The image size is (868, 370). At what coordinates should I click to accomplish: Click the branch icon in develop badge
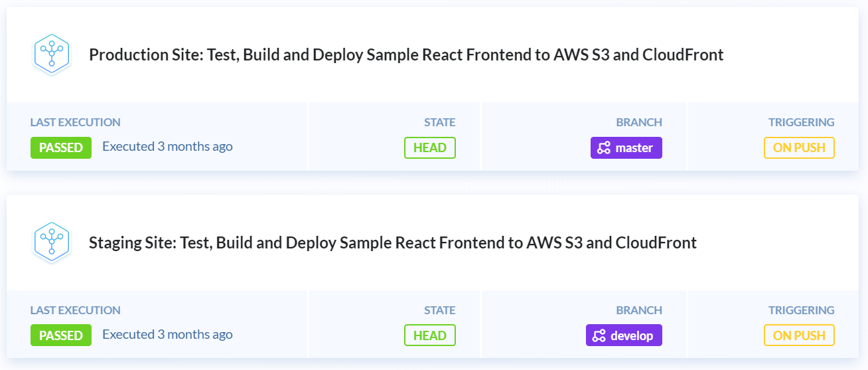pyautogui.click(x=599, y=335)
